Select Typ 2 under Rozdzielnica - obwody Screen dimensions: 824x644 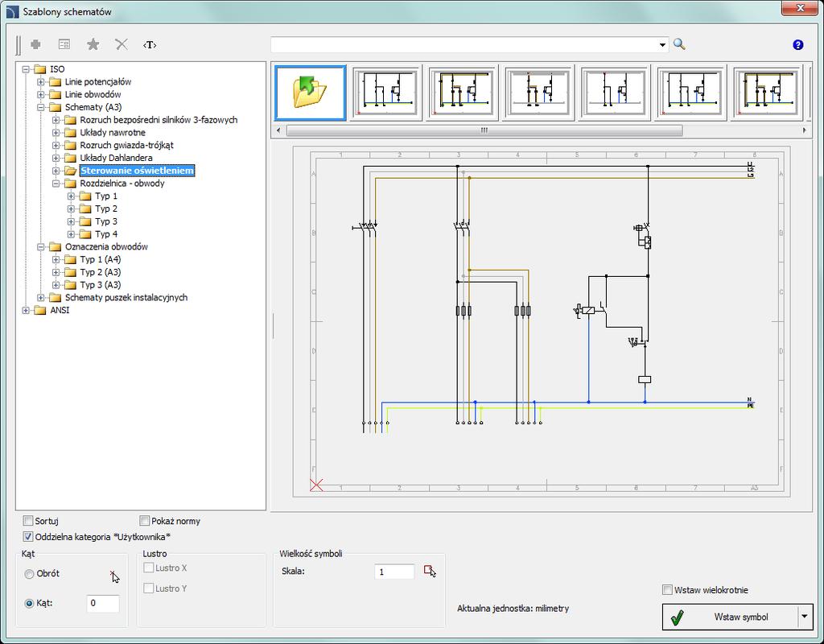tap(106, 208)
